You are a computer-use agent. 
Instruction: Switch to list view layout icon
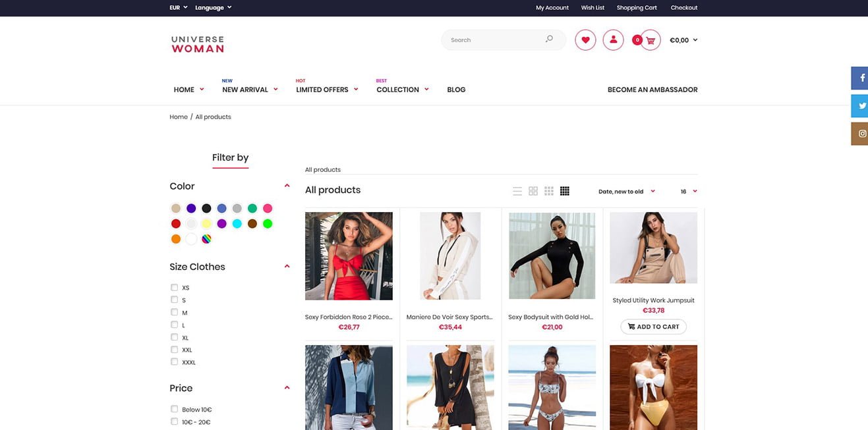tap(517, 191)
